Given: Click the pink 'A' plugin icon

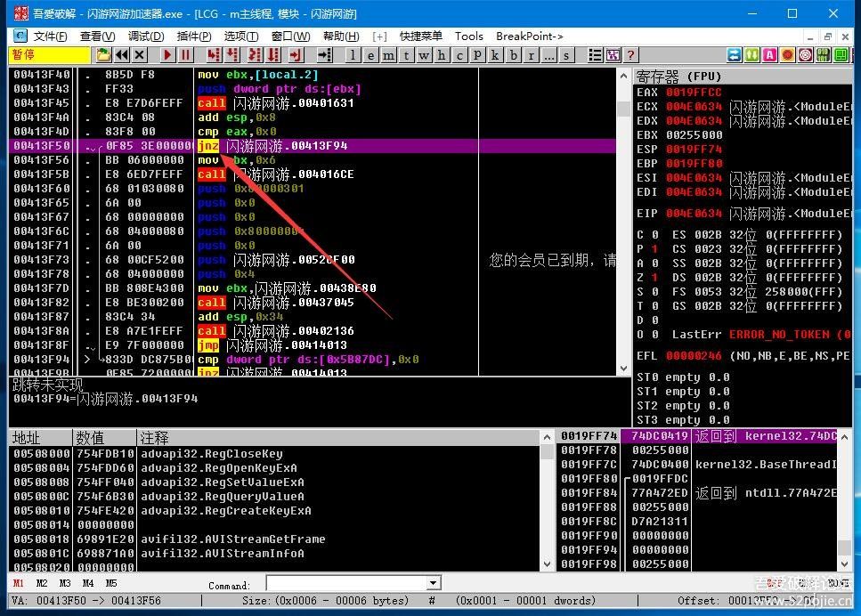Looking at the screenshot, I should [770, 55].
